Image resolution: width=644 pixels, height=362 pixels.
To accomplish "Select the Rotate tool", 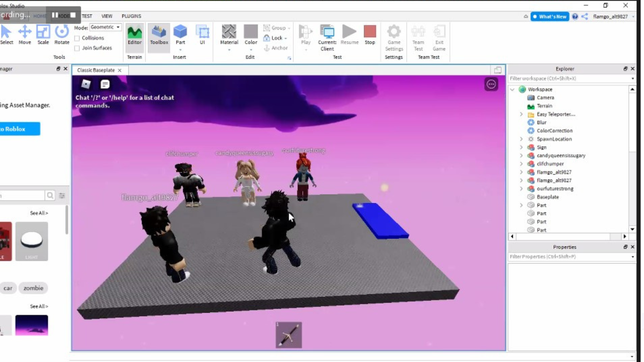I will (62, 35).
